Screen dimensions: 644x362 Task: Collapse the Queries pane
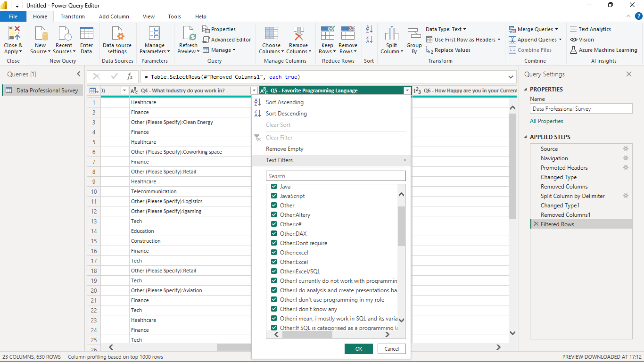click(79, 74)
